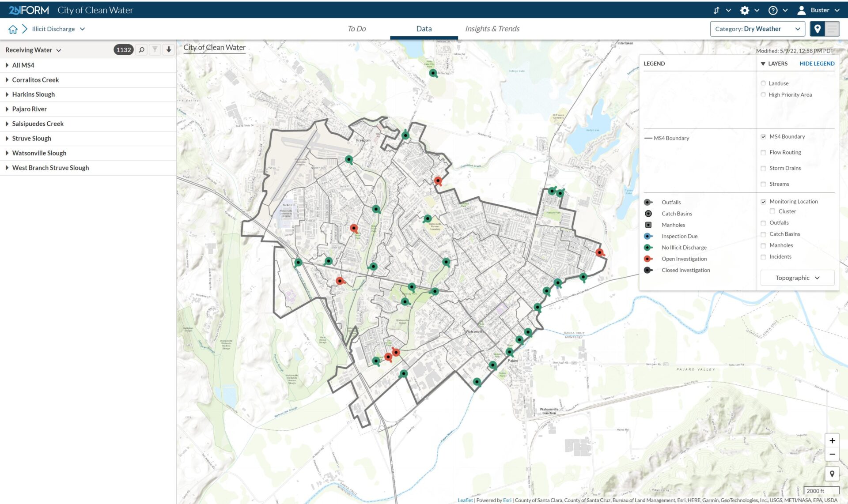The width and height of the screenshot is (848, 504).
Task: Switch to the Insights and Trends tab
Action: [492, 28]
